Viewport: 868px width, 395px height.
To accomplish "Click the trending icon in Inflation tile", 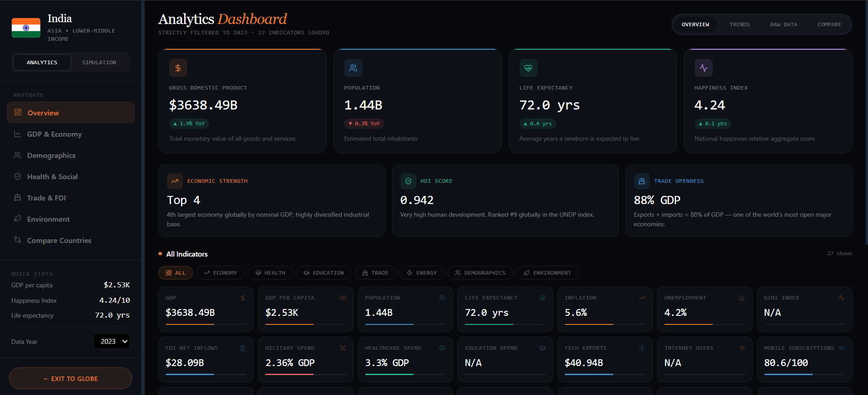I will [x=642, y=298].
